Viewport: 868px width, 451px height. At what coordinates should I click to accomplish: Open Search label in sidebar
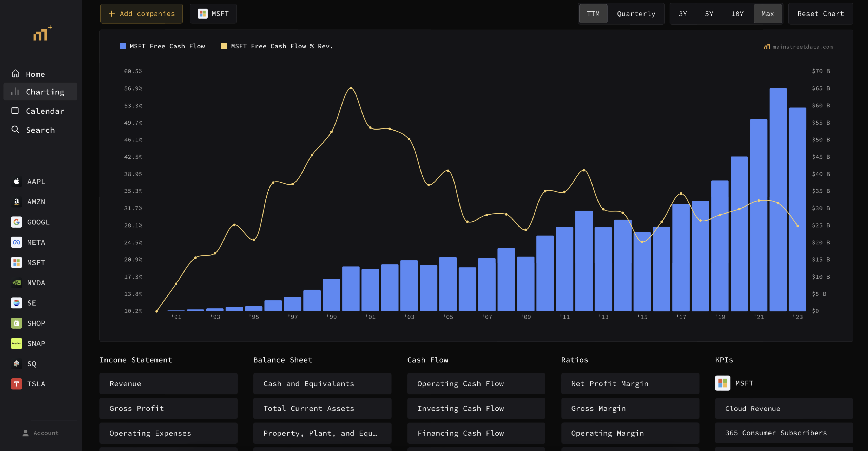click(x=40, y=130)
